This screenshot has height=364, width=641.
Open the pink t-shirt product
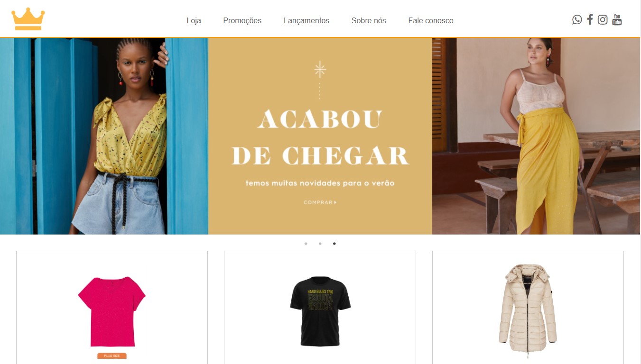tap(112, 311)
